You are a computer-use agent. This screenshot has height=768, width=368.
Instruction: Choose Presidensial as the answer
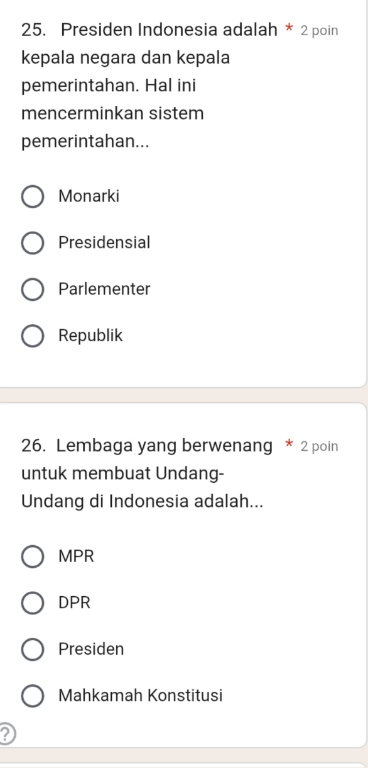click(32, 243)
